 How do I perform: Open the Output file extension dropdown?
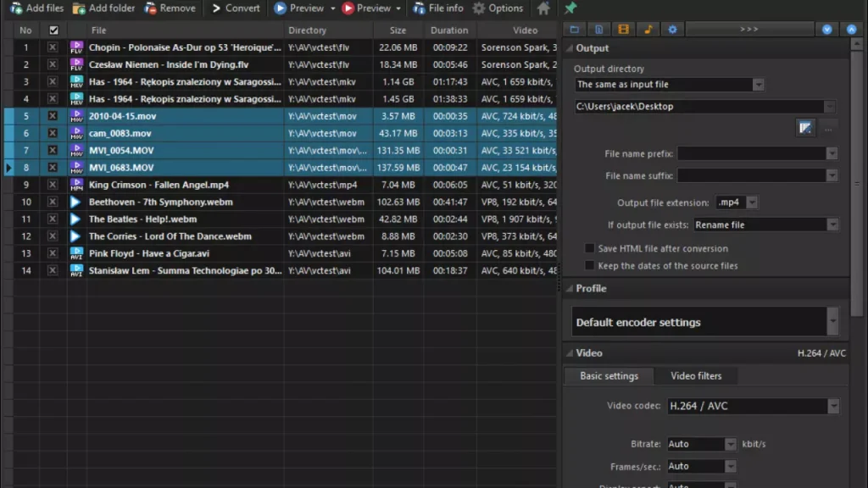[752, 202]
